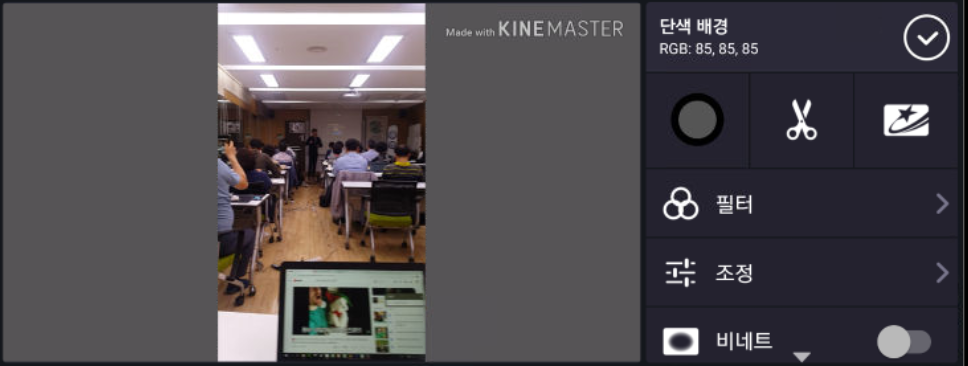
Task: Tap the three-circle filter icon
Action: tap(680, 204)
